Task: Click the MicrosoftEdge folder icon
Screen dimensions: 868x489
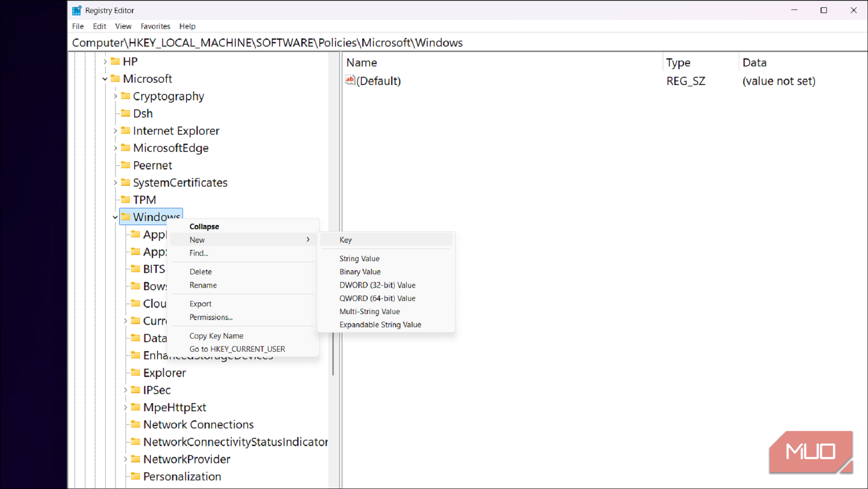Action: 126,147
